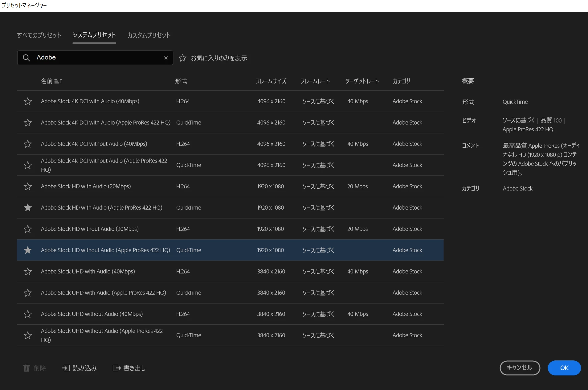The height and width of the screenshot is (390, 588).
Task: Open カスタムプリセット tab
Action: (x=149, y=35)
